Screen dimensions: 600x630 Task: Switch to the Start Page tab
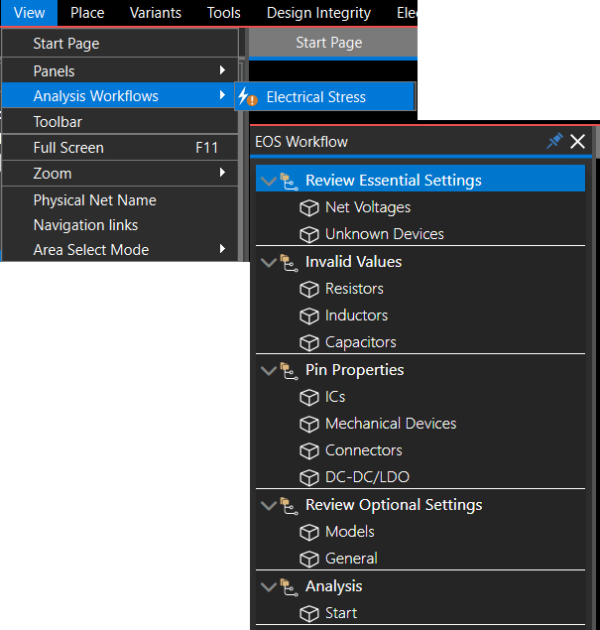pos(329,43)
